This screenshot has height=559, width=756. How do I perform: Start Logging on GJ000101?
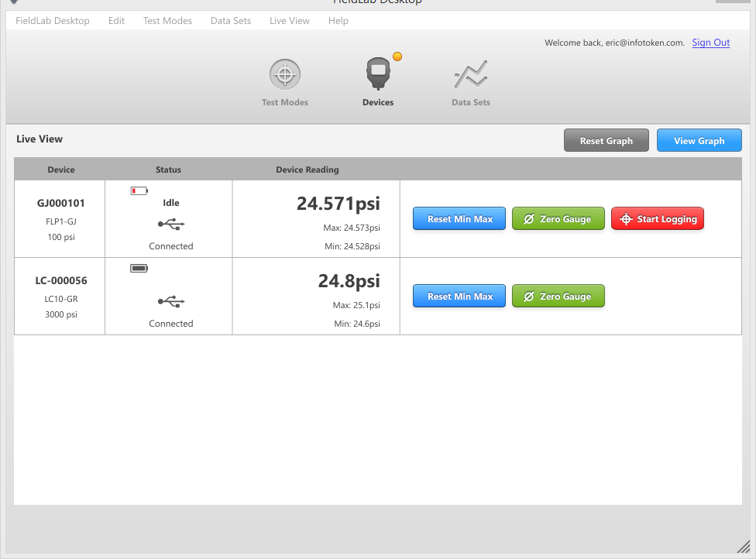coord(657,219)
